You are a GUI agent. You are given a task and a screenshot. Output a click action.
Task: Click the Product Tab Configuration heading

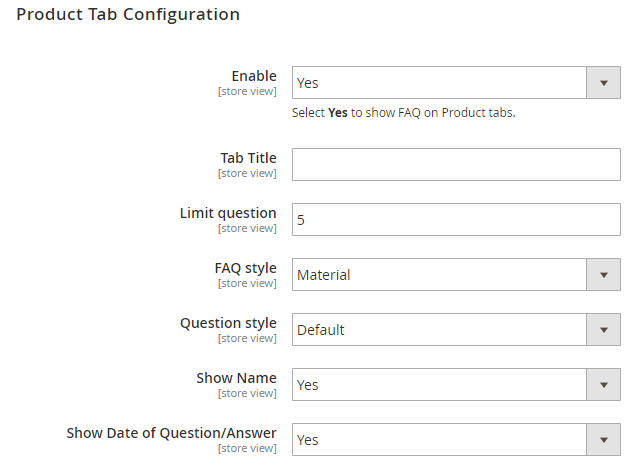(x=128, y=15)
